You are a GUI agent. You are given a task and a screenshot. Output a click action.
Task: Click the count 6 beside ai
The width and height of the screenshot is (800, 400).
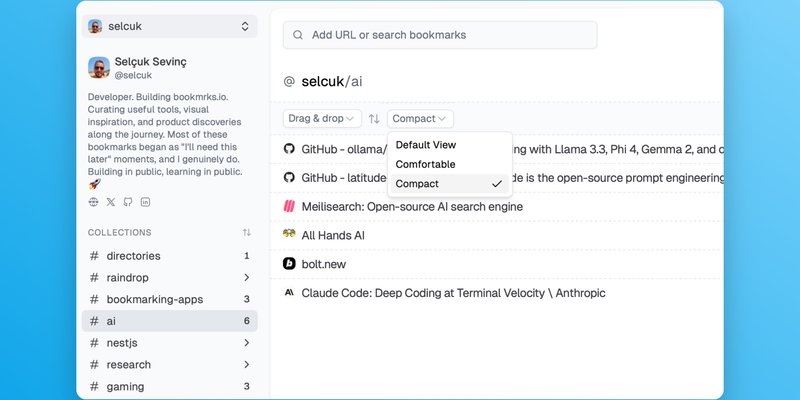246,321
